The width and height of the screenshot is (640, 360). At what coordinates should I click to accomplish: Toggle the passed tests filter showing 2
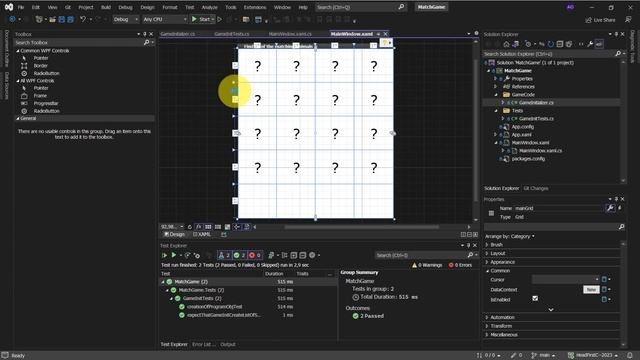pos(239,256)
